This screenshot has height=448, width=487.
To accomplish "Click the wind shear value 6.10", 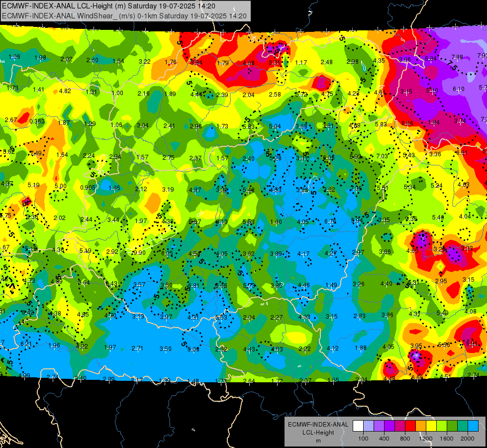I will (x=459, y=89).
